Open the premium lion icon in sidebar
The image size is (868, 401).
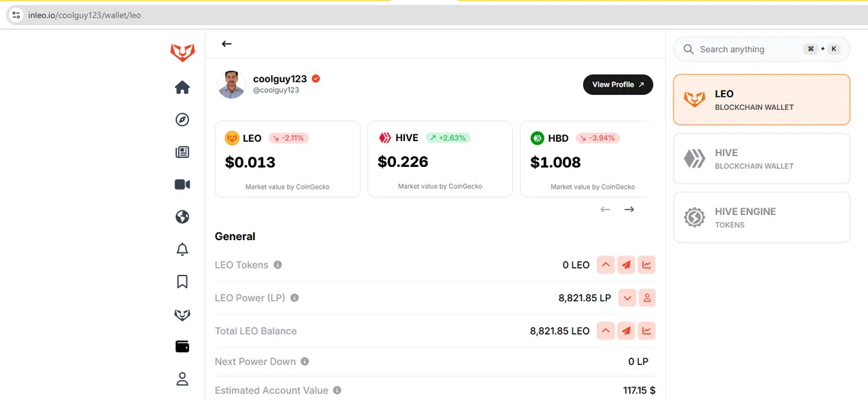tap(182, 315)
